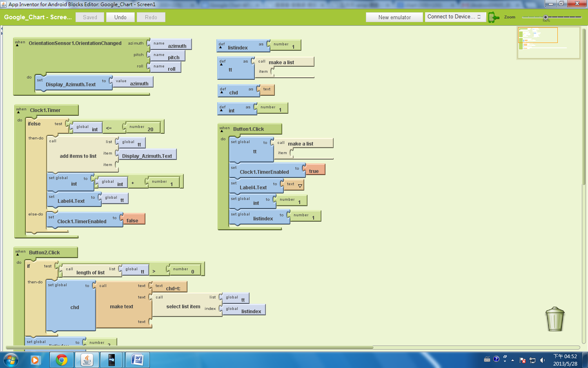
Task: Select 'set Display_Azimuth.Text' block
Action: (73, 83)
